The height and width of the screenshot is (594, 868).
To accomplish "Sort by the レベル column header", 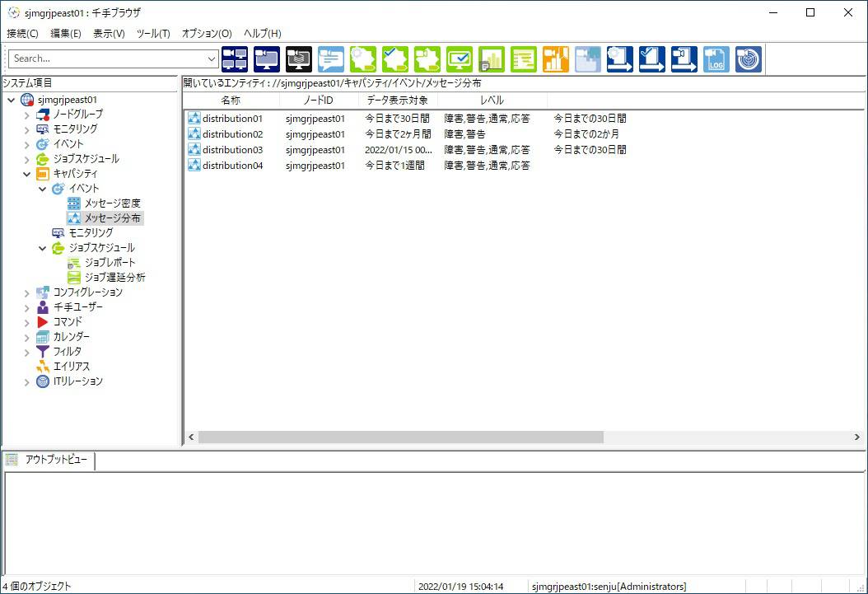I will (x=492, y=101).
